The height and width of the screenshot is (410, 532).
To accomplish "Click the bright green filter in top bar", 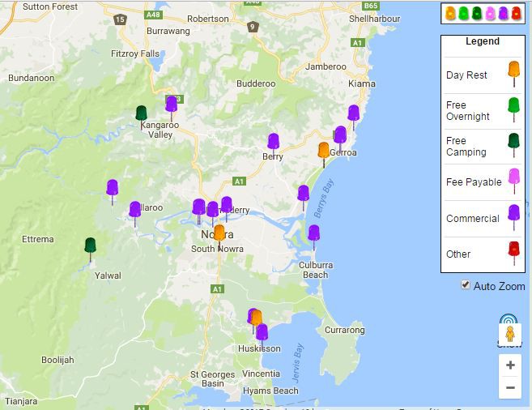I will 464,13.
